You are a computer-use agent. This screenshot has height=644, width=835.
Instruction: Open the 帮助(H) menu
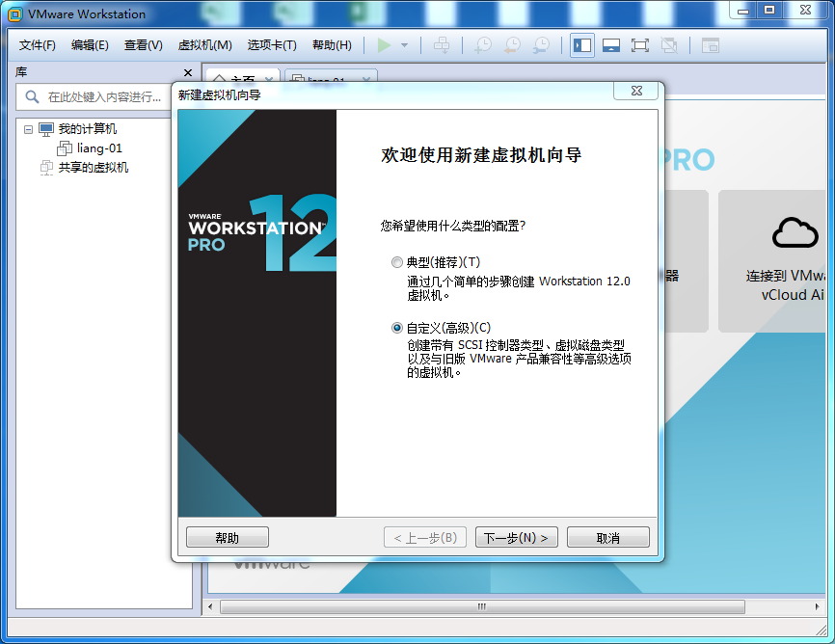tap(332, 45)
